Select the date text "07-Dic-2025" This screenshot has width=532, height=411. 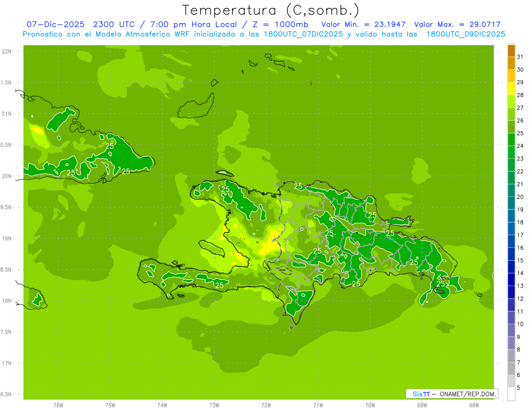pyautogui.click(x=55, y=24)
